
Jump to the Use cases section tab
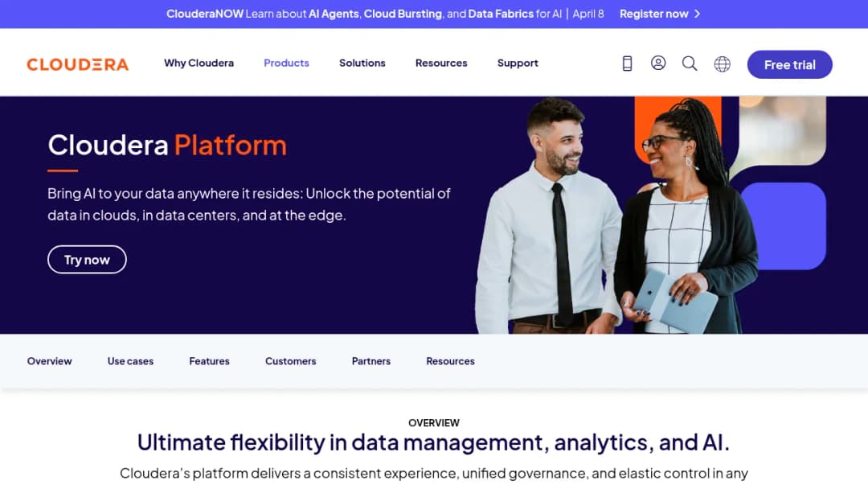[x=131, y=361]
